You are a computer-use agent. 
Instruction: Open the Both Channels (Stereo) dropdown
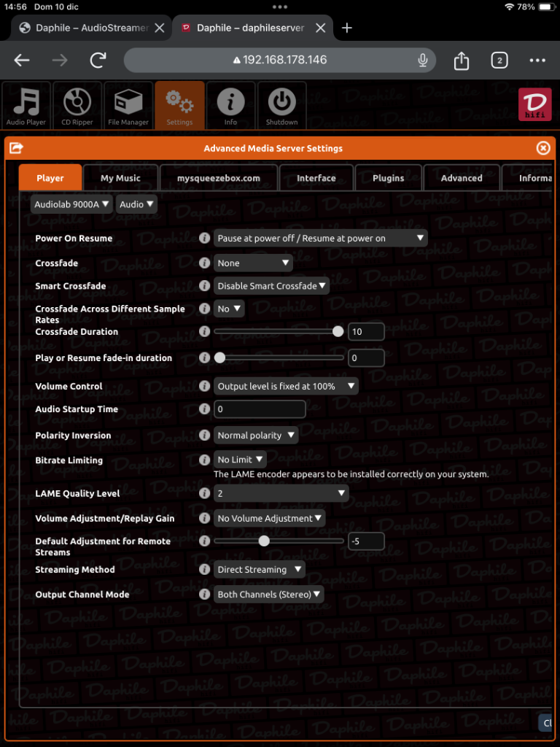tap(268, 595)
